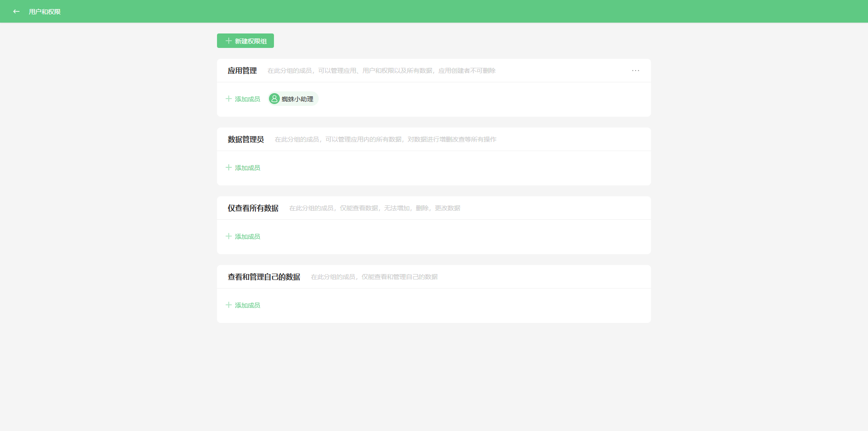Click description of 查看和管理自己的数据 group

(x=374, y=277)
